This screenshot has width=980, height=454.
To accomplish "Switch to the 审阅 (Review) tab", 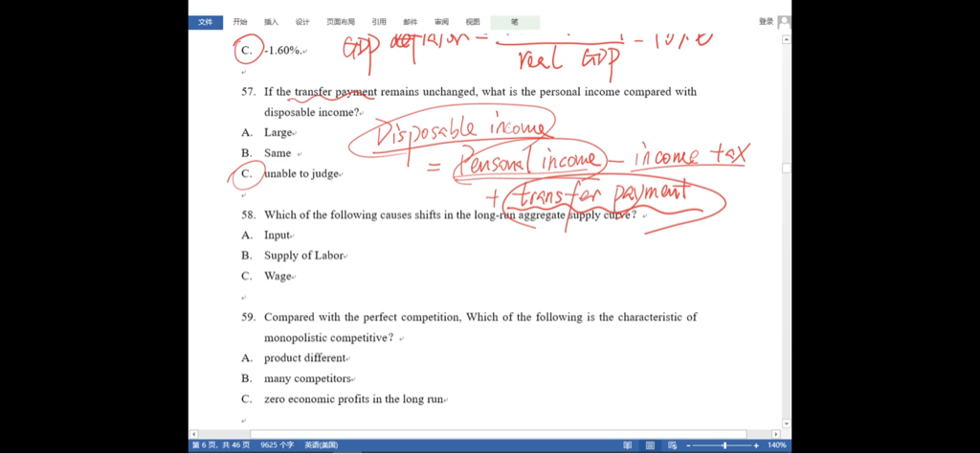I will pyautogui.click(x=441, y=22).
